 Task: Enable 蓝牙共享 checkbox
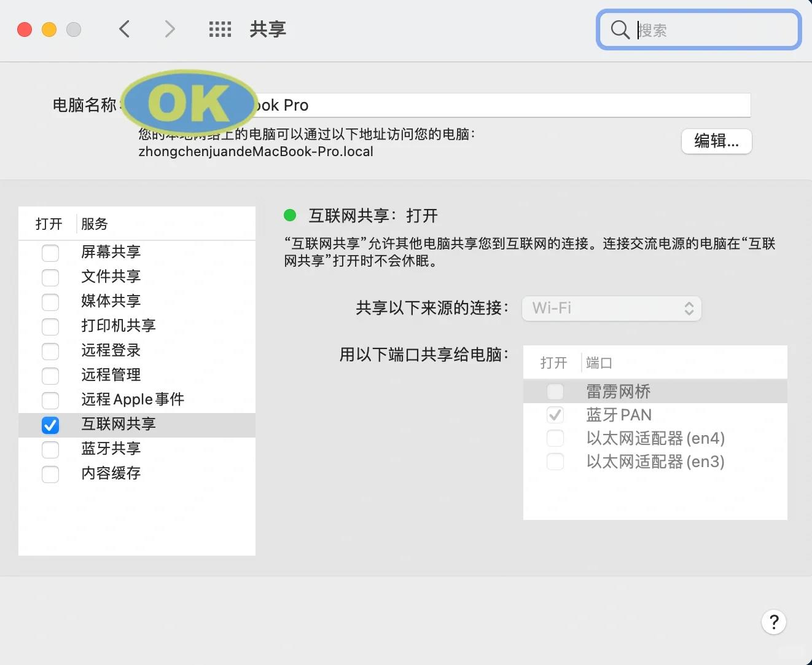click(x=50, y=449)
